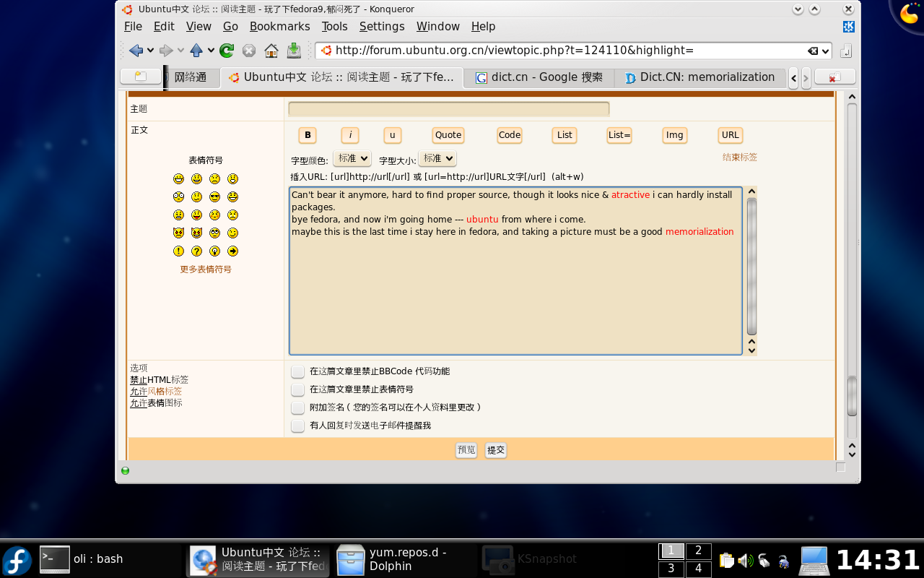Open the Bookmarks menu

[279, 26]
